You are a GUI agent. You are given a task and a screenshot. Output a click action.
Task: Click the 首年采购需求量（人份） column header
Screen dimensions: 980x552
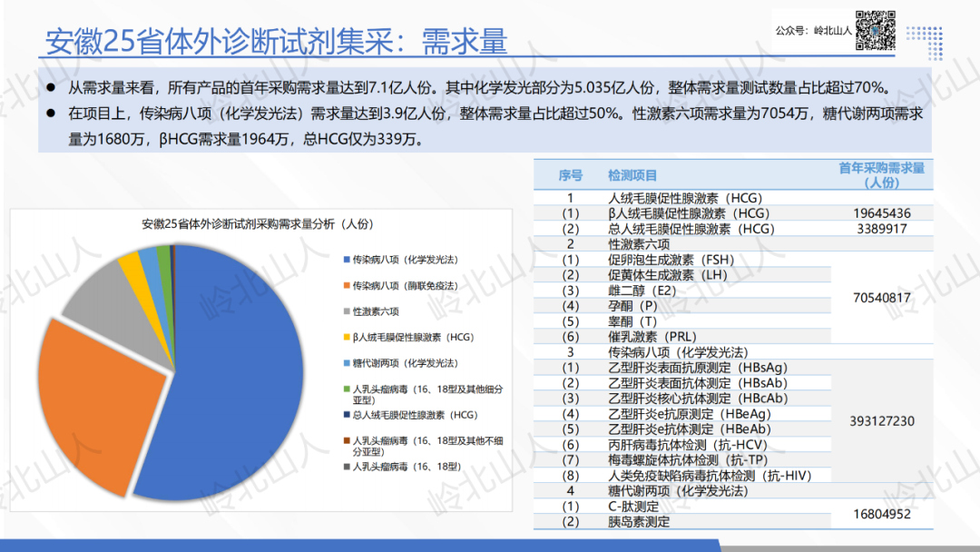click(x=881, y=175)
